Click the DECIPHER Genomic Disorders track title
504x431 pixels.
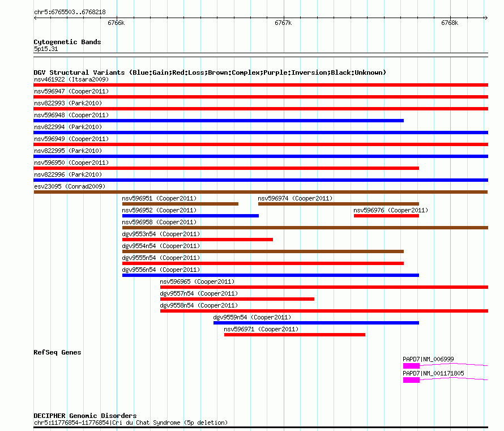point(85,416)
